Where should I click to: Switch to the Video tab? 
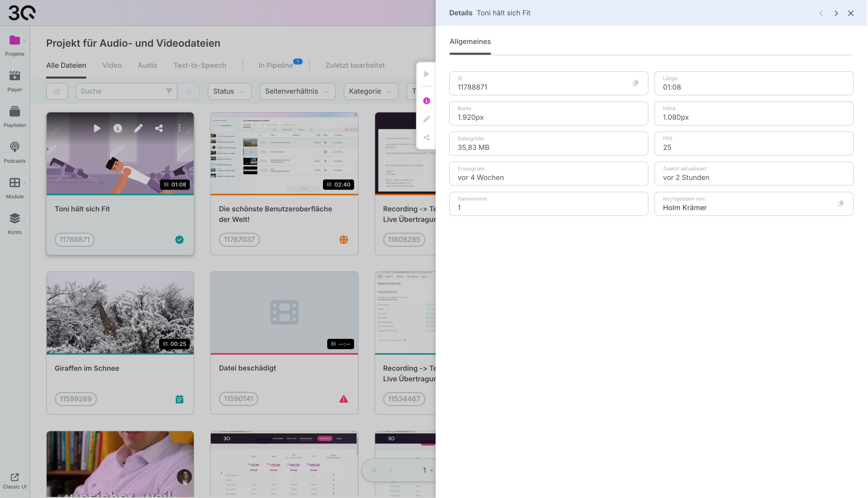coord(112,65)
